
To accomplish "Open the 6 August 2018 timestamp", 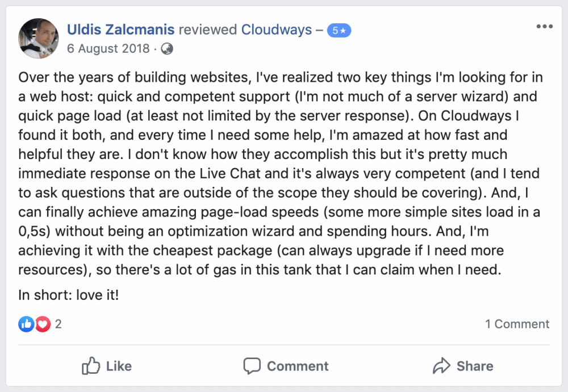I will coord(108,49).
